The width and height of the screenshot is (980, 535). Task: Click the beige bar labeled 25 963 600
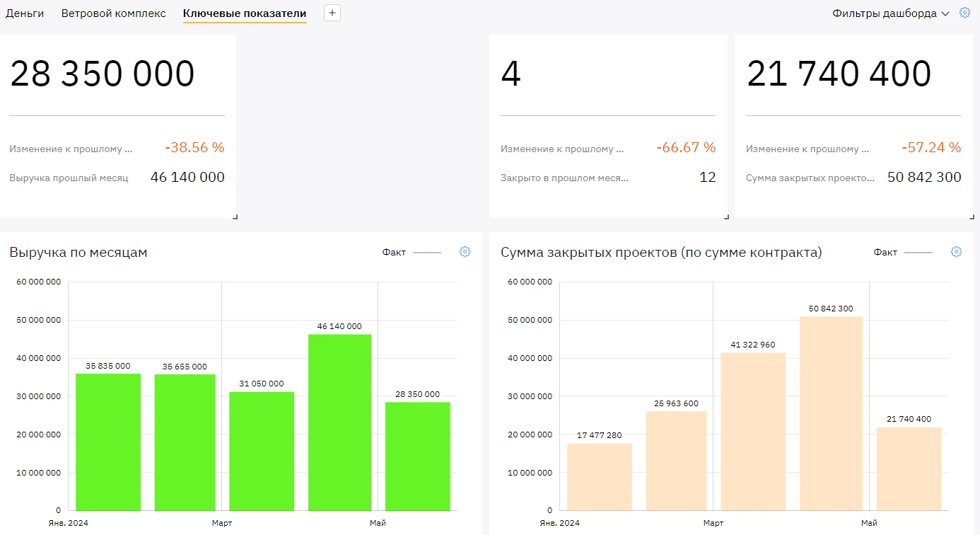677,461
